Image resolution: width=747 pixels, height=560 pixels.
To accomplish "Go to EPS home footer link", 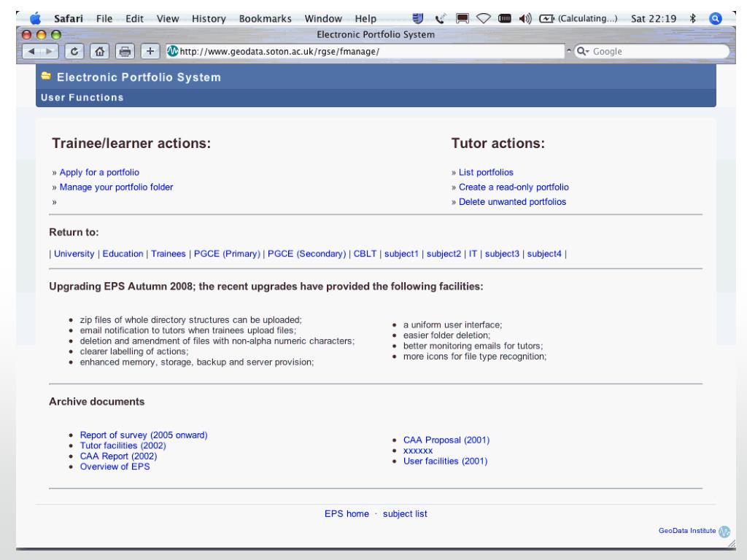I will tap(347, 514).
